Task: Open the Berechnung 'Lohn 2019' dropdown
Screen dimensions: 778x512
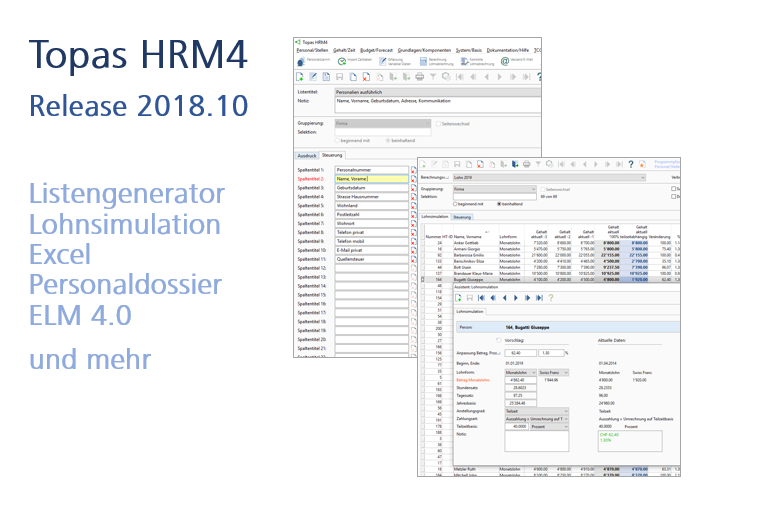Action: pyautogui.click(x=549, y=177)
